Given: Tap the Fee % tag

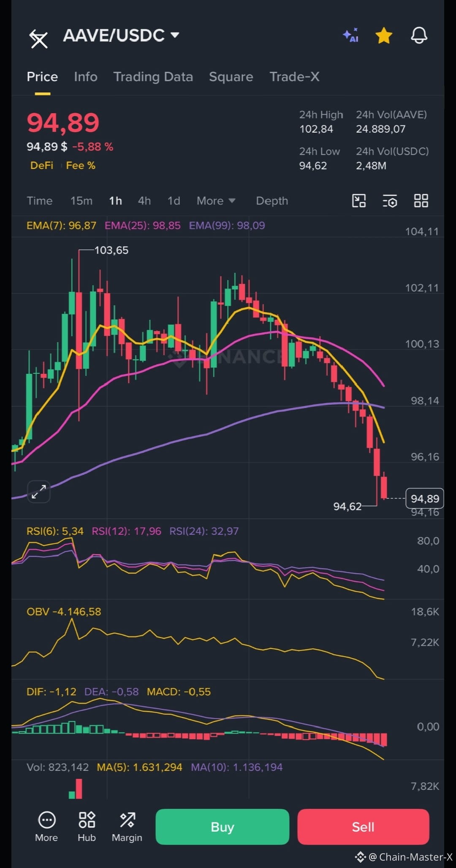Looking at the screenshot, I should [81, 166].
